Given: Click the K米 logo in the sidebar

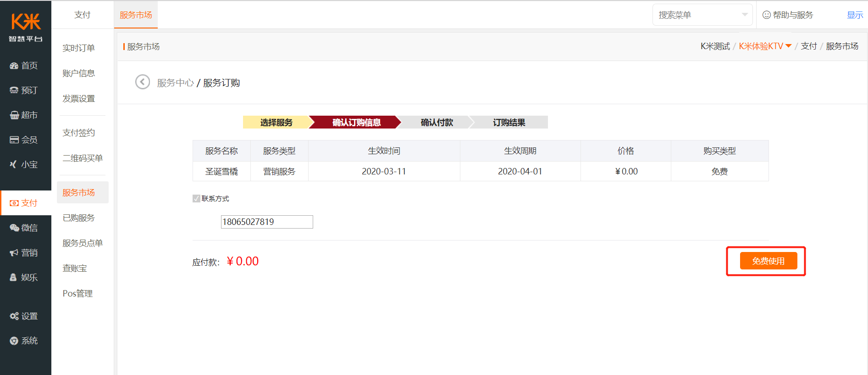Looking at the screenshot, I should coord(26,27).
